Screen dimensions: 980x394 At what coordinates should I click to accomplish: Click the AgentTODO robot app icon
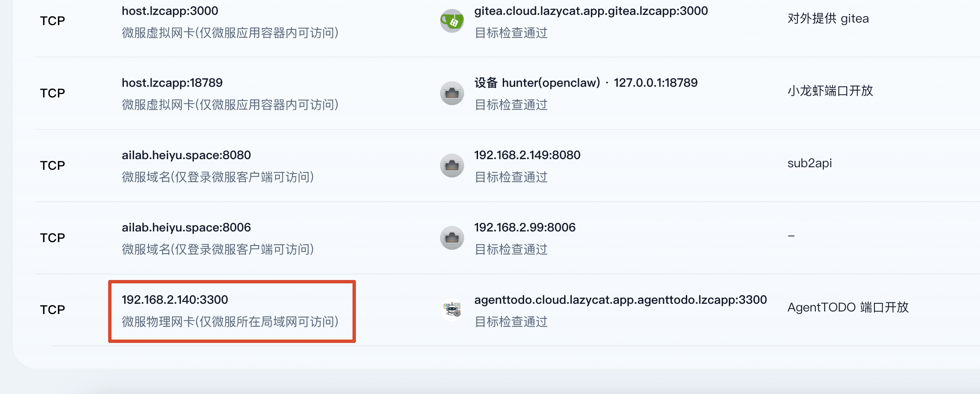tap(452, 309)
